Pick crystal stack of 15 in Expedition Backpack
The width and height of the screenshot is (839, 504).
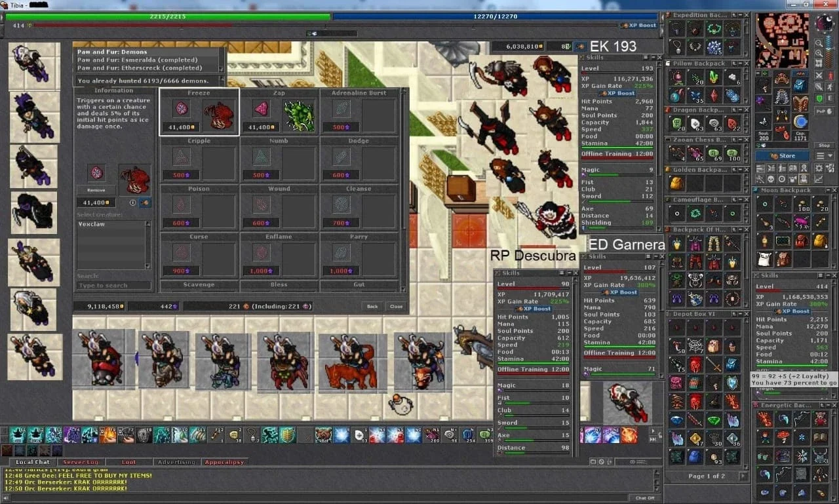pos(714,47)
